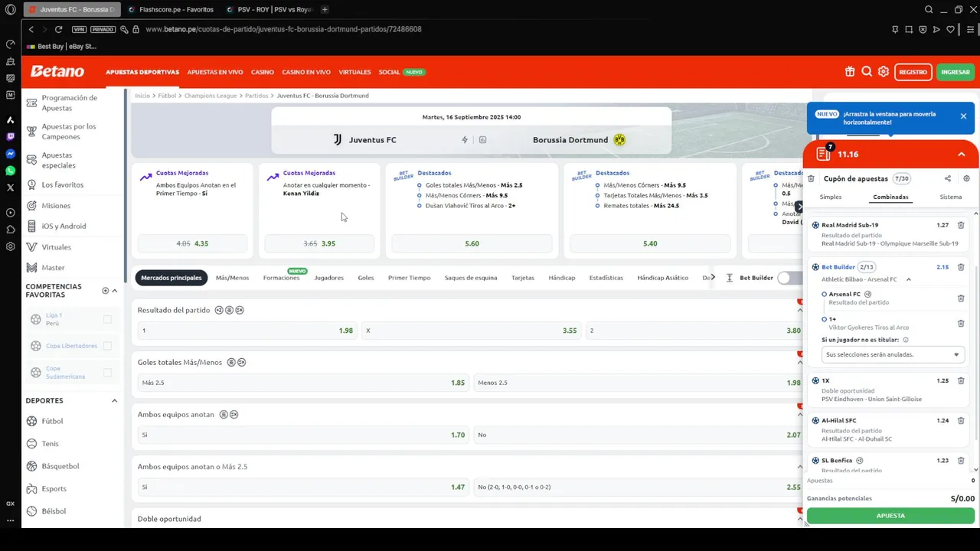The height and width of the screenshot is (551, 980).
Task: Open bet coupon settings gear
Action: pos(966,178)
